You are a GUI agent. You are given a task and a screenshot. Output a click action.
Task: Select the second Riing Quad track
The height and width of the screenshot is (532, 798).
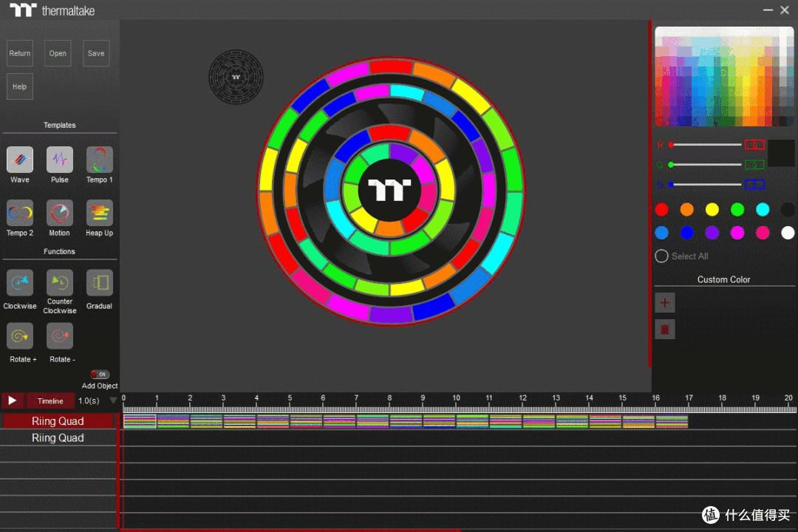(x=58, y=438)
